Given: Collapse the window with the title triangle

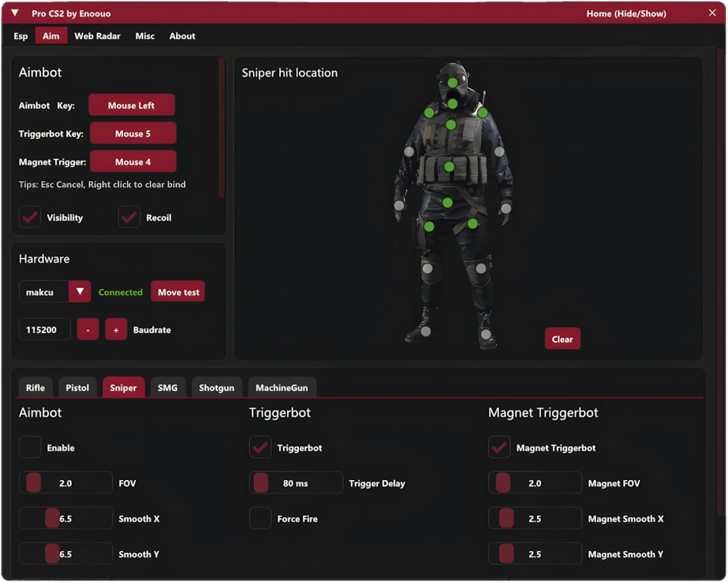Looking at the screenshot, I should (15, 13).
